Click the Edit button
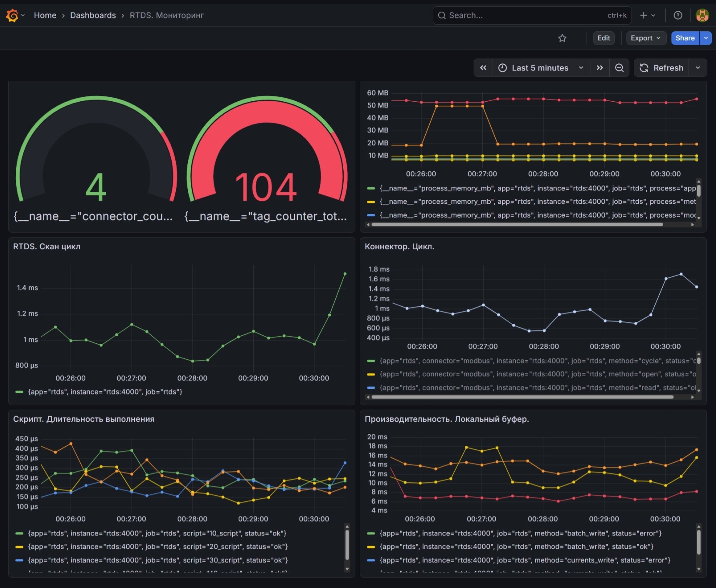 (x=604, y=38)
